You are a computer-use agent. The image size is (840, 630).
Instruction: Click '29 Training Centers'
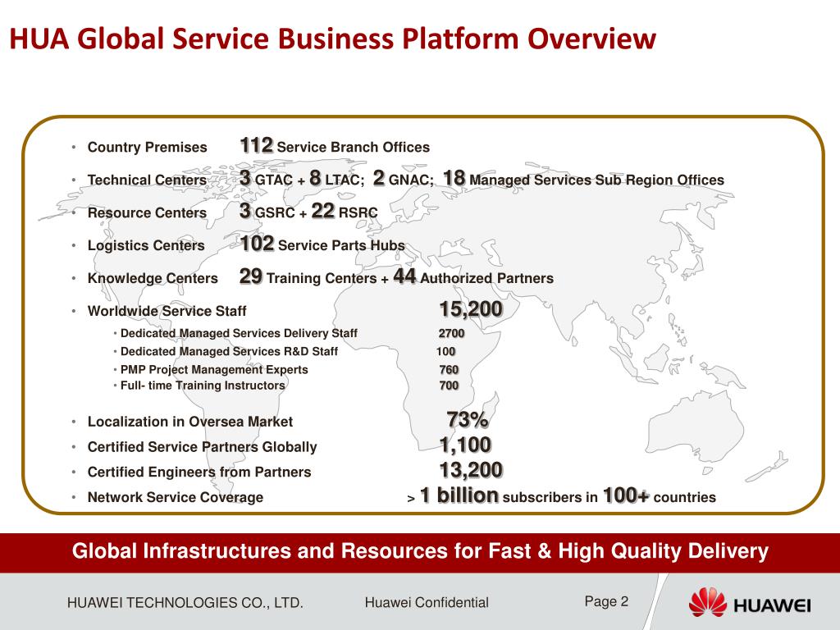308,277
